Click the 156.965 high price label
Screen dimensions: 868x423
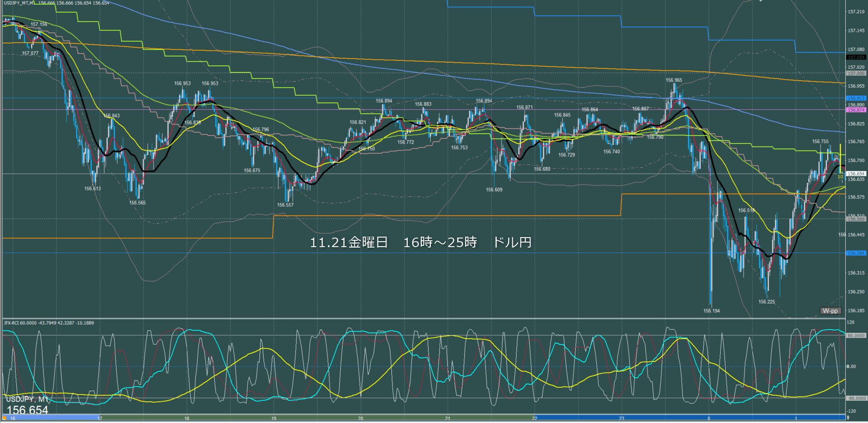[x=674, y=80]
